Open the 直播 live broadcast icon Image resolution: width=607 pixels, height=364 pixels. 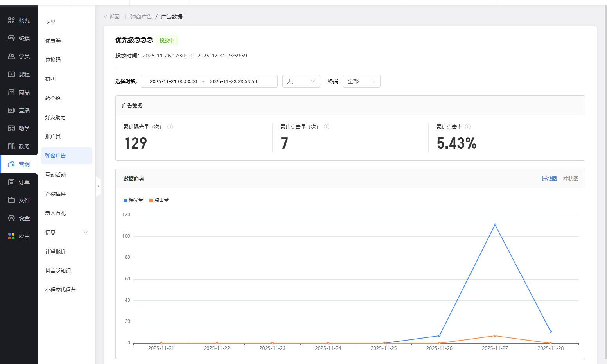[11, 110]
